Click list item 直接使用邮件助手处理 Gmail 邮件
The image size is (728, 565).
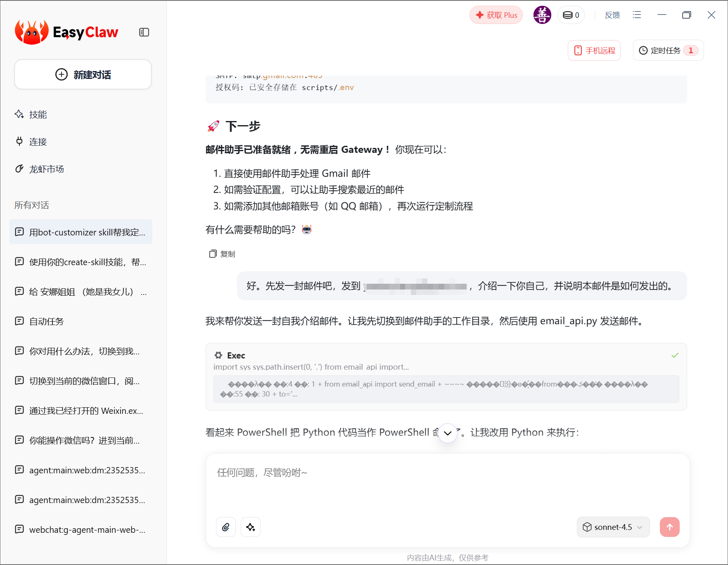297,173
